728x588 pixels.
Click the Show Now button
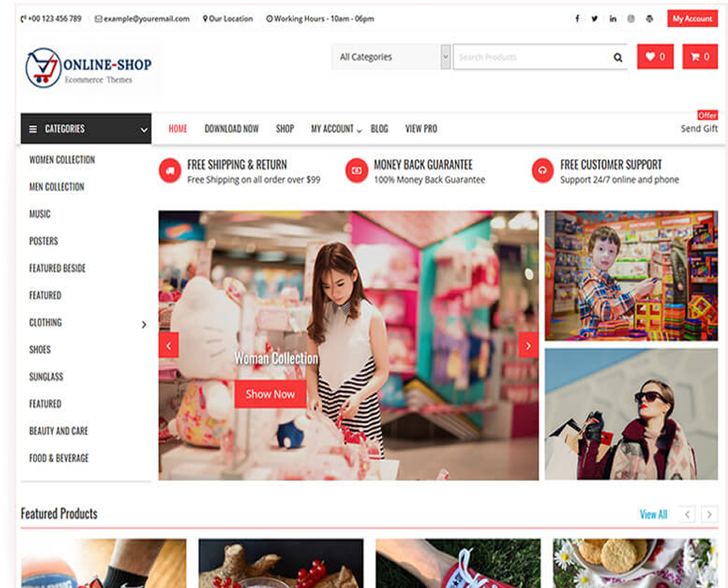(270, 394)
